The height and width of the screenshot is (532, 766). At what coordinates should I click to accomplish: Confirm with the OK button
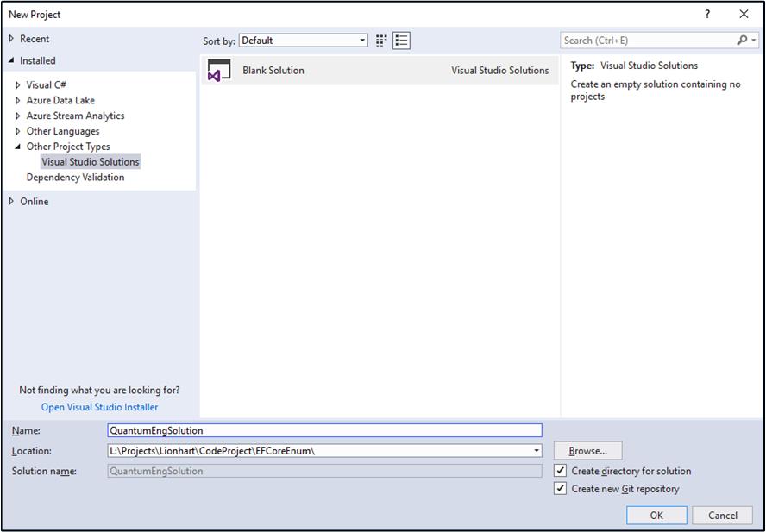pyautogui.click(x=656, y=516)
